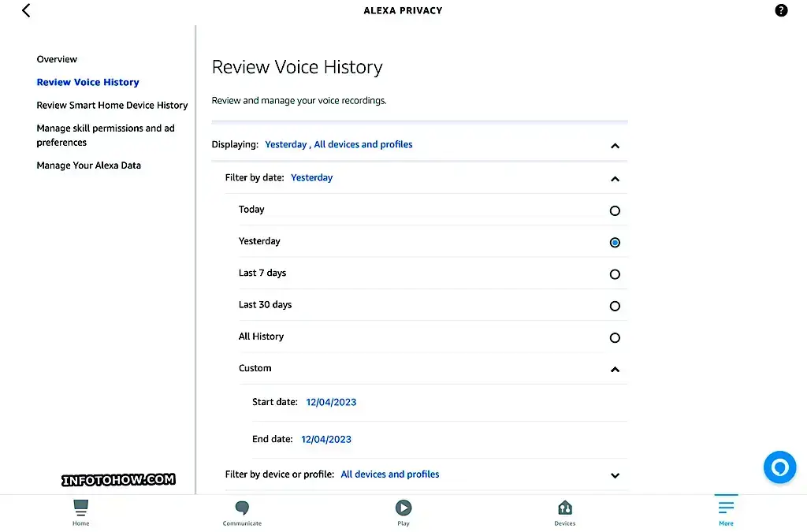Click the 'Yesterday , All devices and profiles' link
Viewport: 807px width, 532px height.
pyautogui.click(x=339, y=144)
